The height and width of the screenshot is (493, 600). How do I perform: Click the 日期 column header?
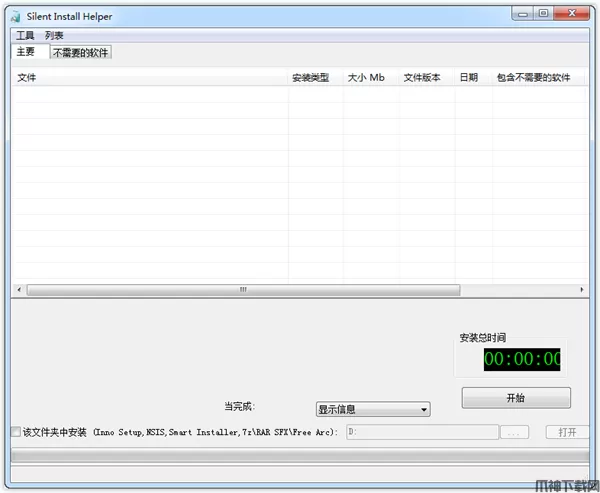click(x=474, y=78)
